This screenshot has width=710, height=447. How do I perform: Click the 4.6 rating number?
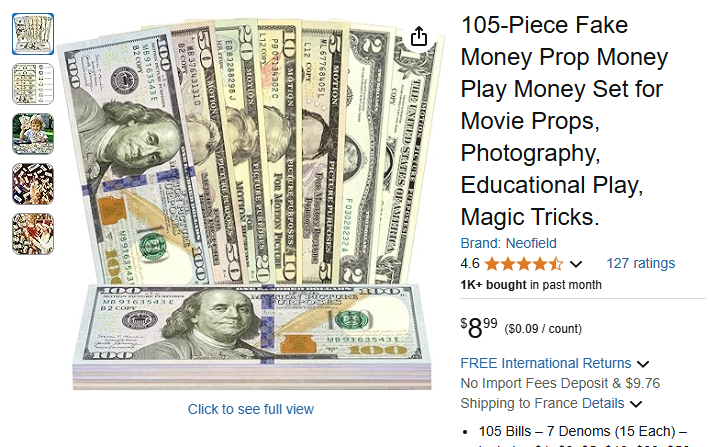click(470, 264)
